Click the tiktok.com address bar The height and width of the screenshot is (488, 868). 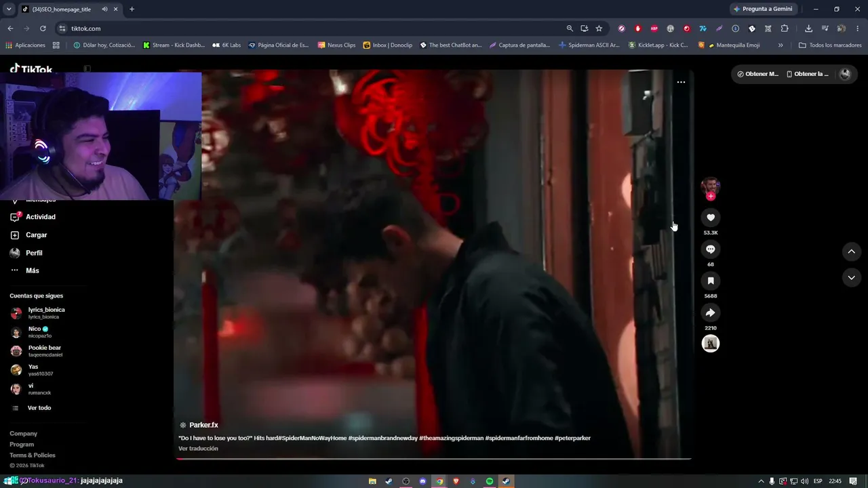312,28
